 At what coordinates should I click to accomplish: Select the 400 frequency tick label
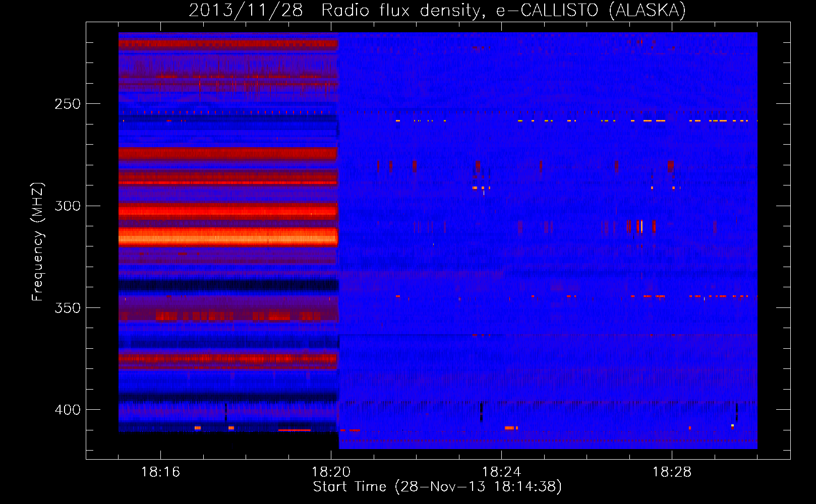click(68, 410)
